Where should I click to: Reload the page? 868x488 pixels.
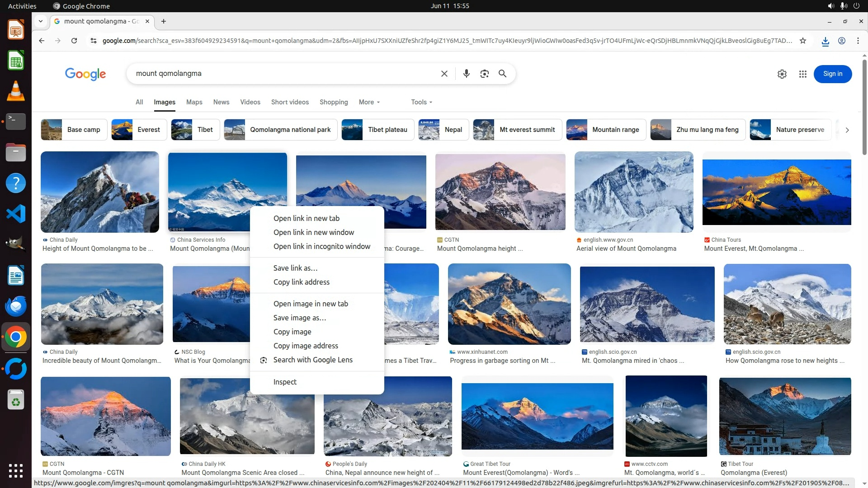(74, 41)
